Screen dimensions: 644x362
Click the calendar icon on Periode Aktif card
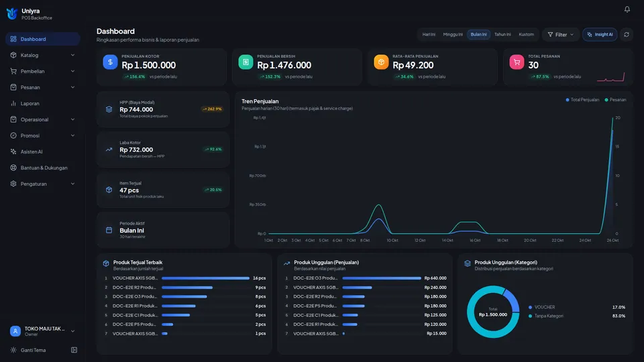(109, 230)
